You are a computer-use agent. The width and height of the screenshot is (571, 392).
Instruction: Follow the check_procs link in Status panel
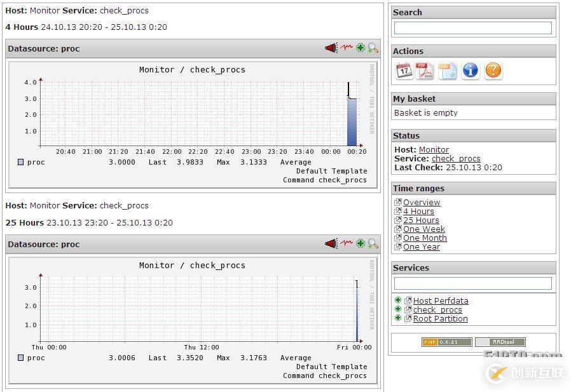tap(456, 159)
